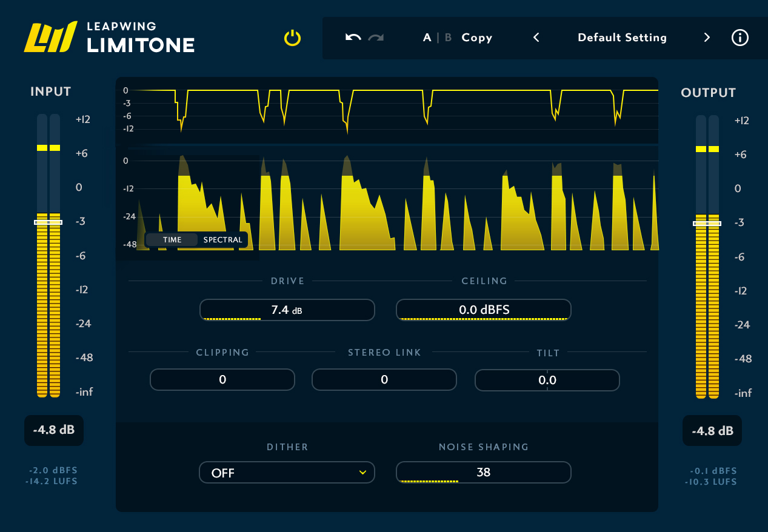Screen dimensions: 768x532
Task: Click the Tilt value box showing 0.0
Action: 547,380
